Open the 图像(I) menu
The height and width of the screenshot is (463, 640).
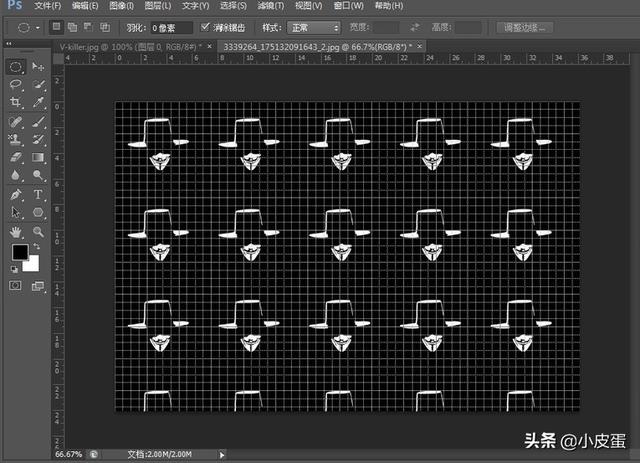click(121, 6)
